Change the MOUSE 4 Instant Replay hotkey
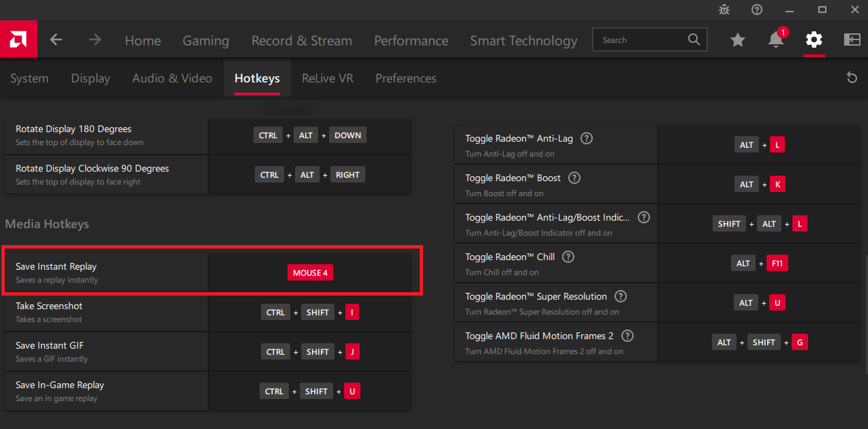The height and width of the screenshot is (429, 868). [310, 273]
